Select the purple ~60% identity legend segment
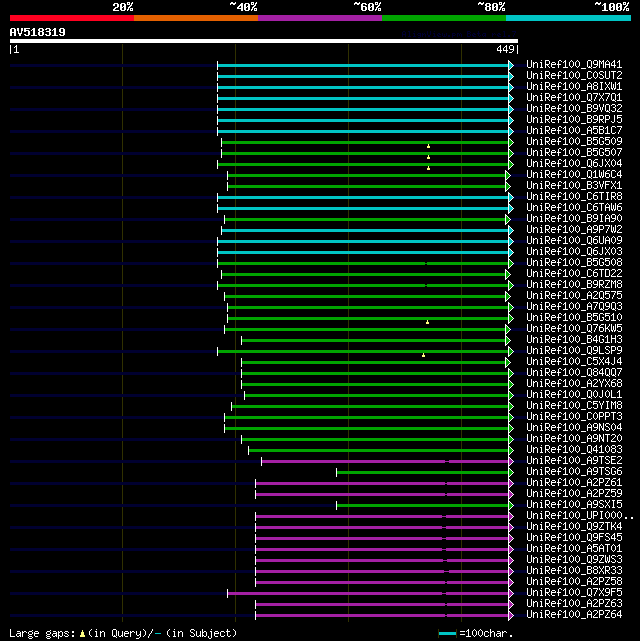This screenshot has height=641, width=640. point(320,18)
